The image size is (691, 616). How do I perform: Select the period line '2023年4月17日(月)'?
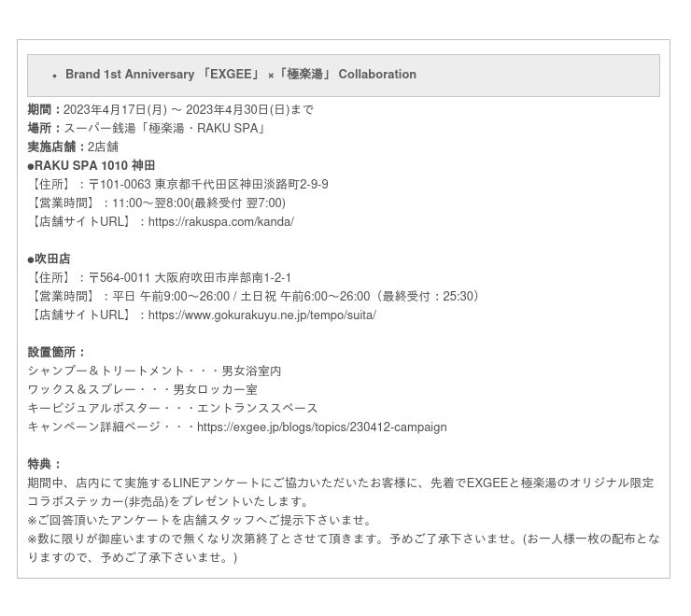click(x=115, y=110)
